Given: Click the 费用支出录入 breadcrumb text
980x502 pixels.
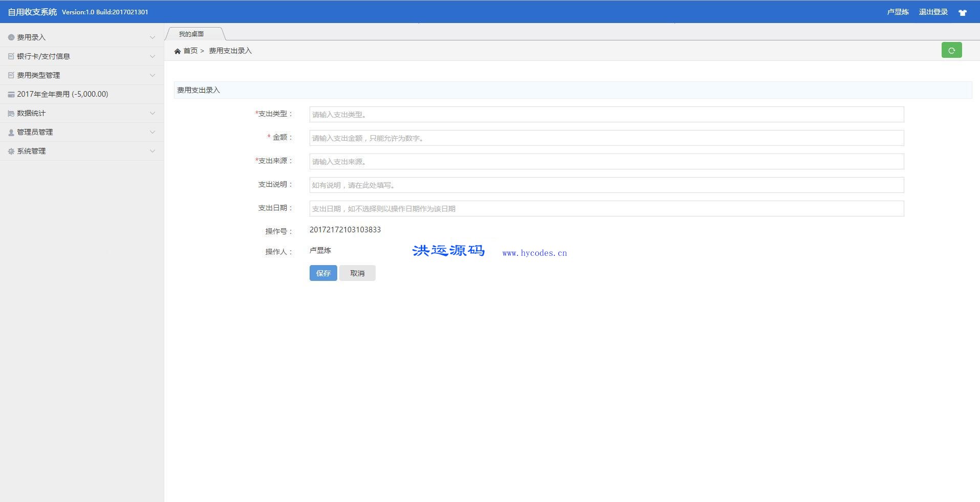Looking at the screenshot, I should pos(230,51).
